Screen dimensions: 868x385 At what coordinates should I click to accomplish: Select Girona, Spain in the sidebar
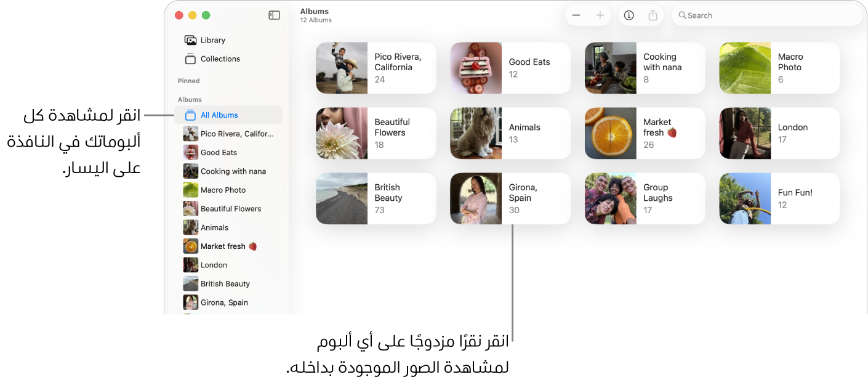coord(228,302)
